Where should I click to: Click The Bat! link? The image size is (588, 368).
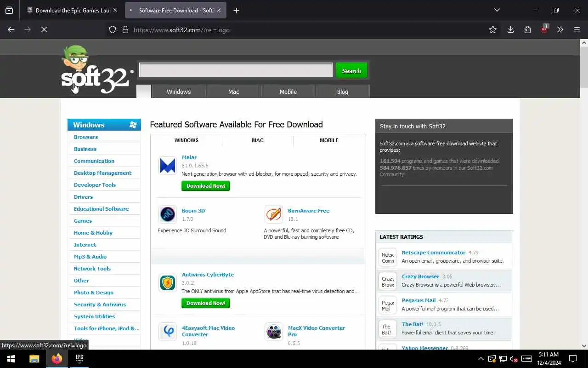click(413, 324)
